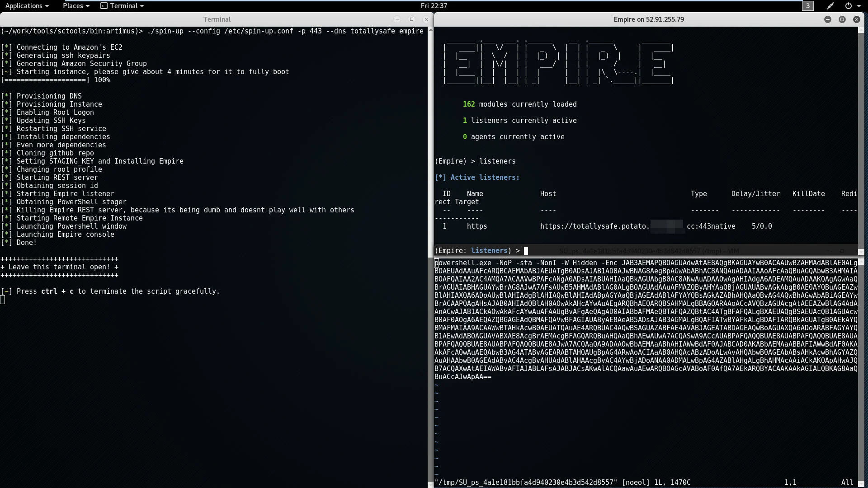Click 'Launching Empire console' line
This screenshot has width=868, height=488.
(57, 235)
